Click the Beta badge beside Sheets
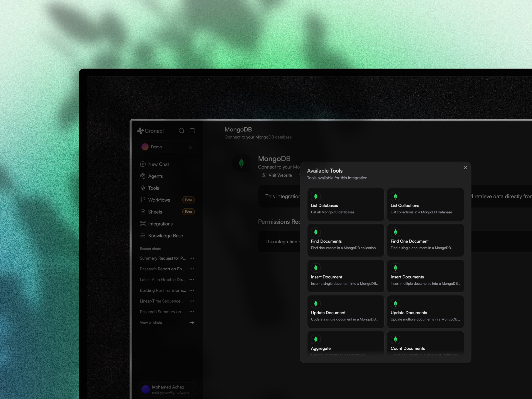Viewport: 532px width, 399px height. (189, 212)
